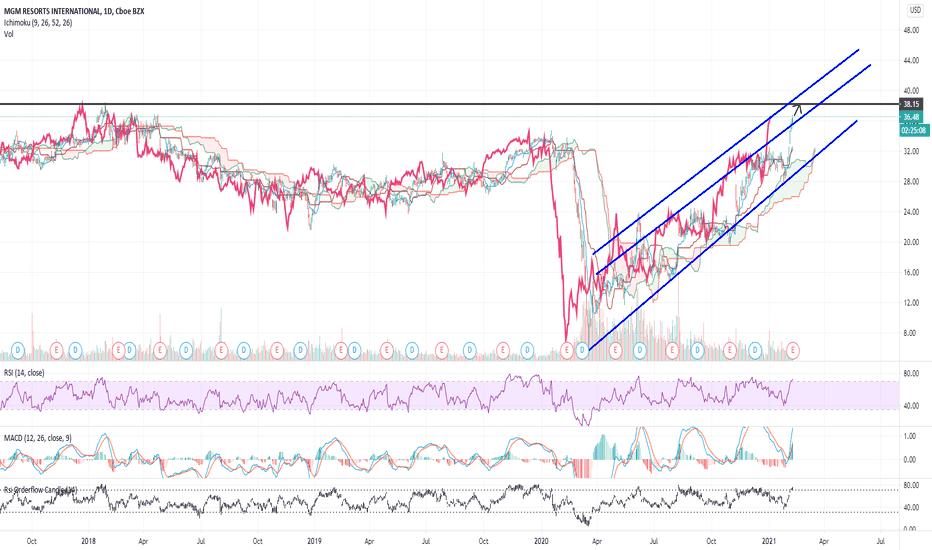Select the Vol indicator legend
The image size is (932, 550).
point(9,34)
